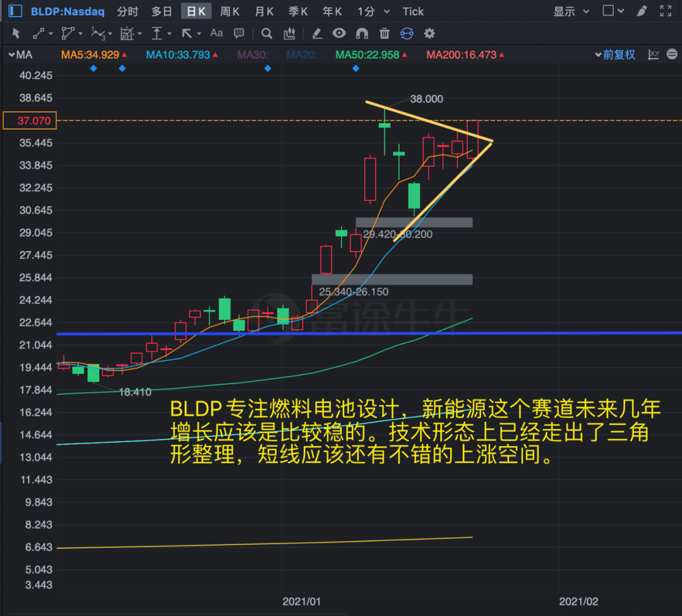
Task: Open the 前复权 adjustment dropdown
Action: [x=615, y=54]
